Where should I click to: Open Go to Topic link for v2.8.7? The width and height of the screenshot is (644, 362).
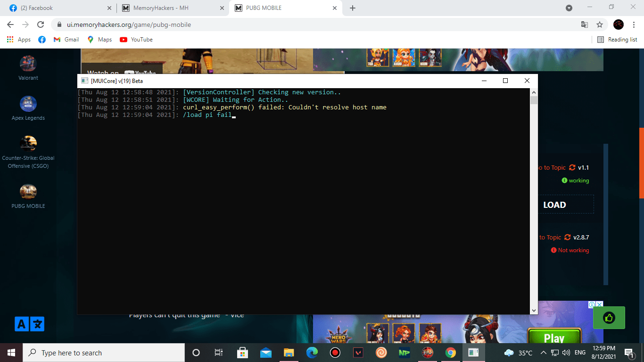tap(550, 237)
